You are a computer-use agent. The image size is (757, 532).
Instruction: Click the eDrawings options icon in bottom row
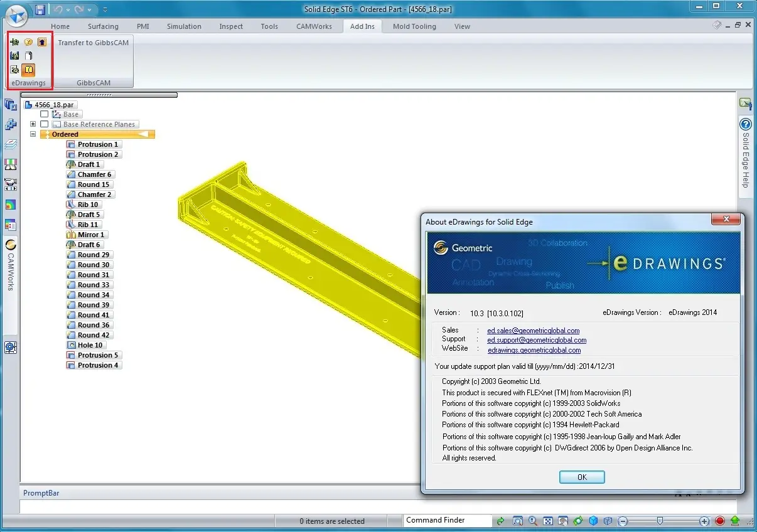[x=14, y=70]
